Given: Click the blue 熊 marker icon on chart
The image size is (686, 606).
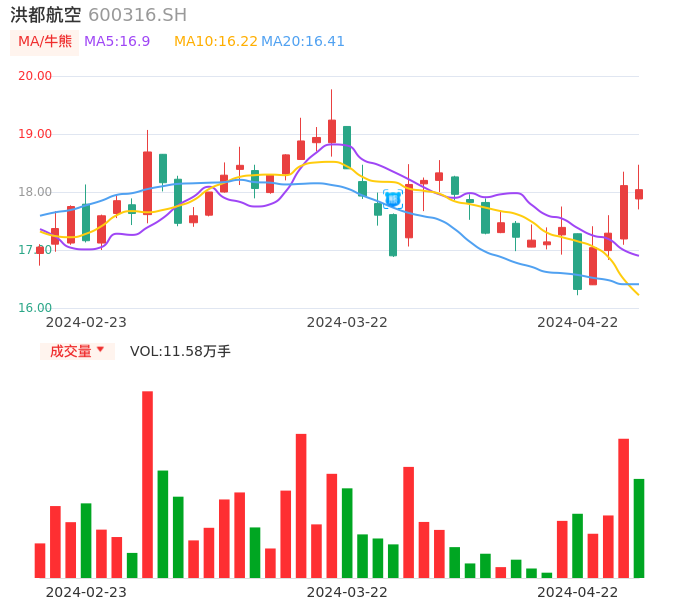Looking at the screenshot, I should [393, 199].
